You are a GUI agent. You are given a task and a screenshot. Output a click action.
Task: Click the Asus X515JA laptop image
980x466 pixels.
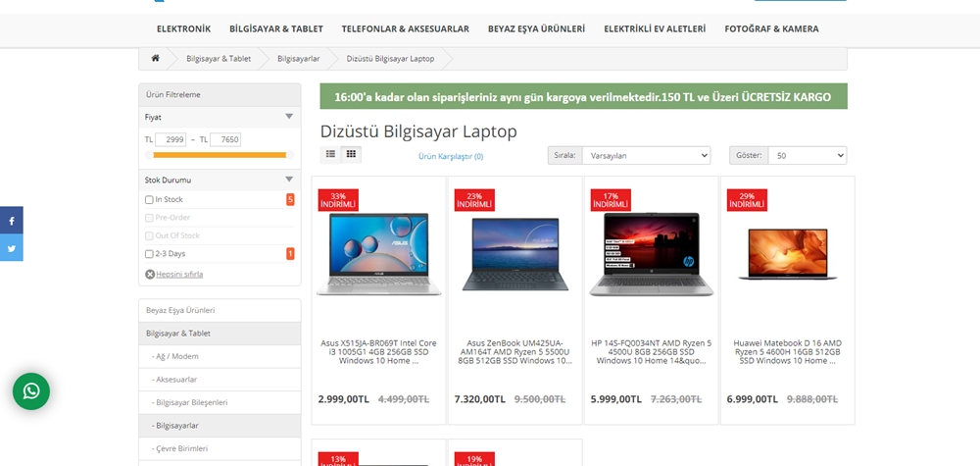pyautogui.click(x=378, y=254)
